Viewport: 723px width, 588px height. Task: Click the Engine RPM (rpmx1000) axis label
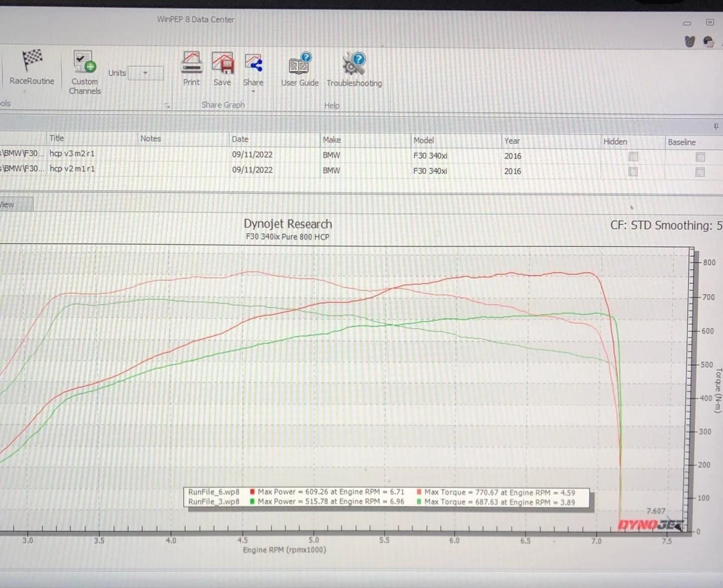coord(284,550)
